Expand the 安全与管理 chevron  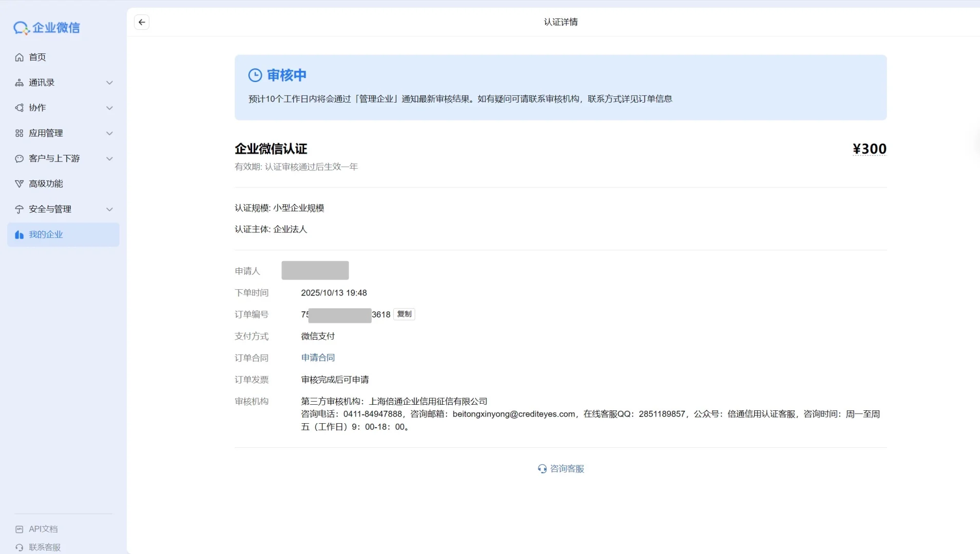[x=109, y=209]
